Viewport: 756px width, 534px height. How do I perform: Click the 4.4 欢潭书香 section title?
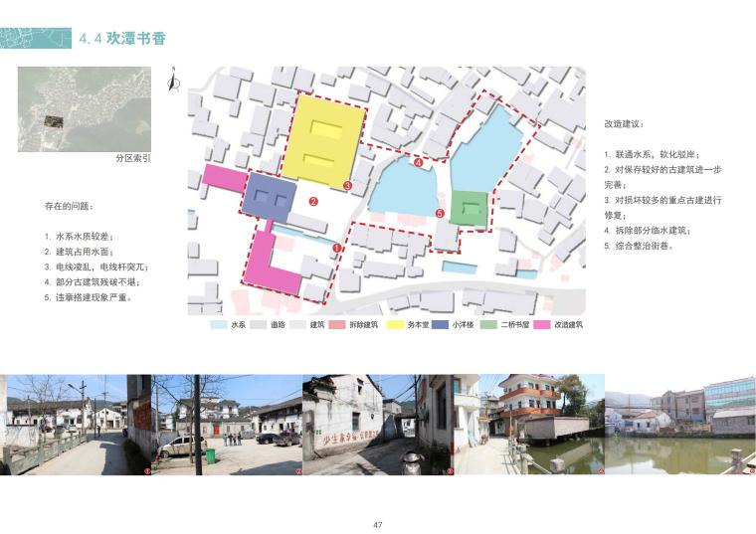pos(122,39)
